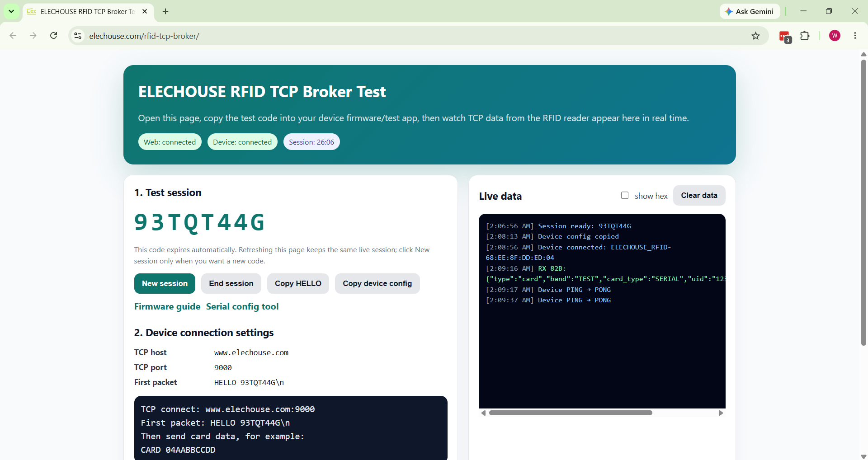Enable the show hex checkbox

pyautogui.click(x=625, y=195)
